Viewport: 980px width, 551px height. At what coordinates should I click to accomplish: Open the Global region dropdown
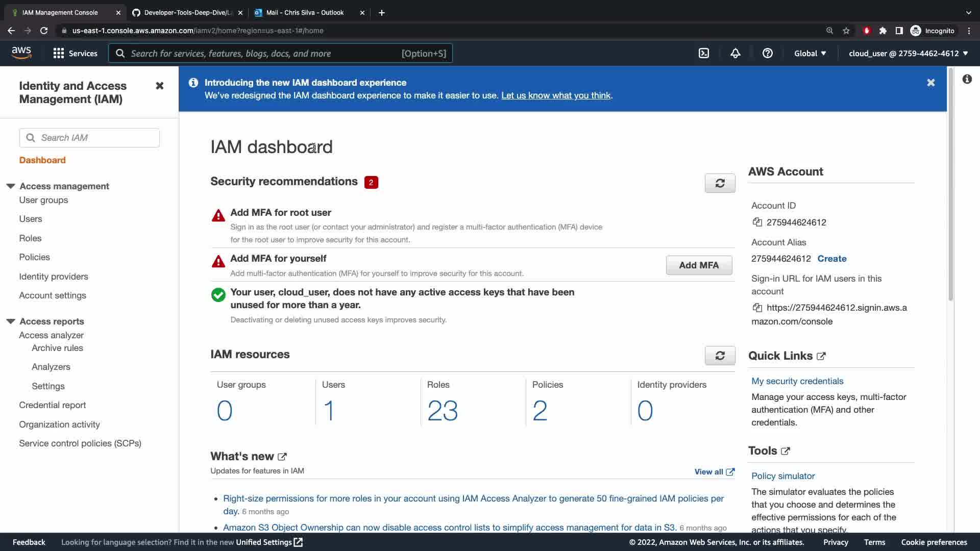[810, 53]
